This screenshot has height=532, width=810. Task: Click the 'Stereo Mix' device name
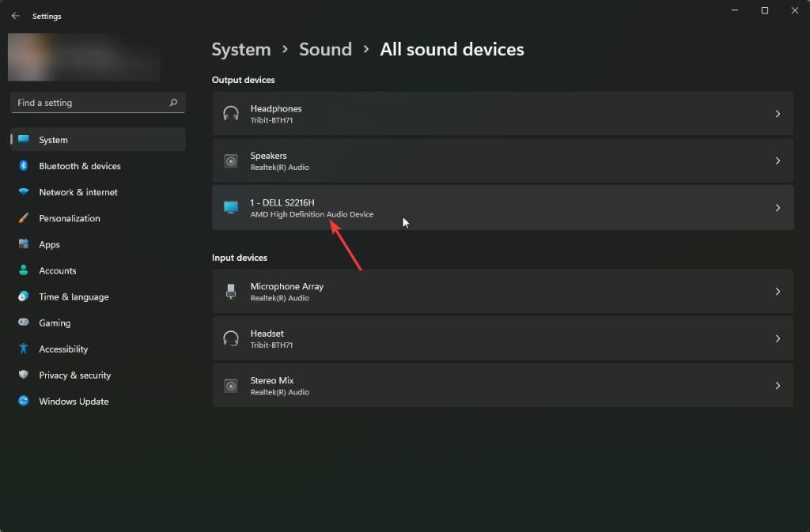click(x=272, y=380)
